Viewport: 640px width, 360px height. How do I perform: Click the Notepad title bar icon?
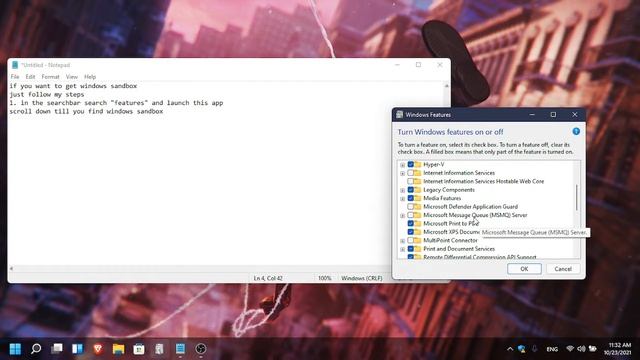15,65
